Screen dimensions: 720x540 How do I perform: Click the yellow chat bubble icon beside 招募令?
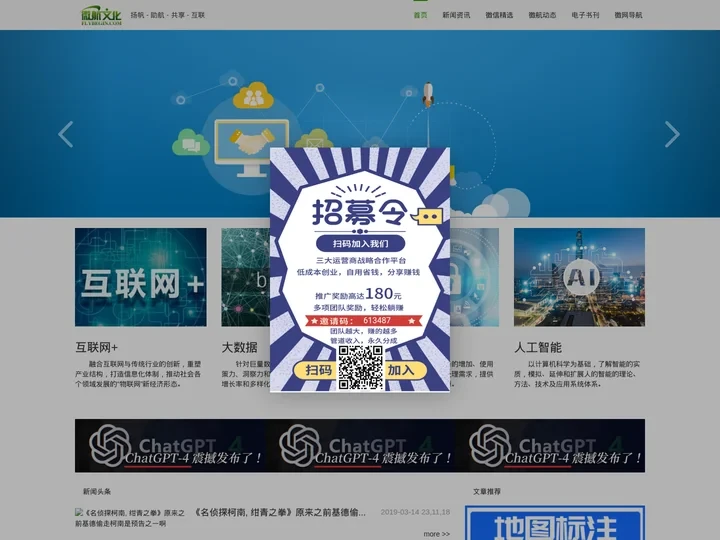click(428, 216)
